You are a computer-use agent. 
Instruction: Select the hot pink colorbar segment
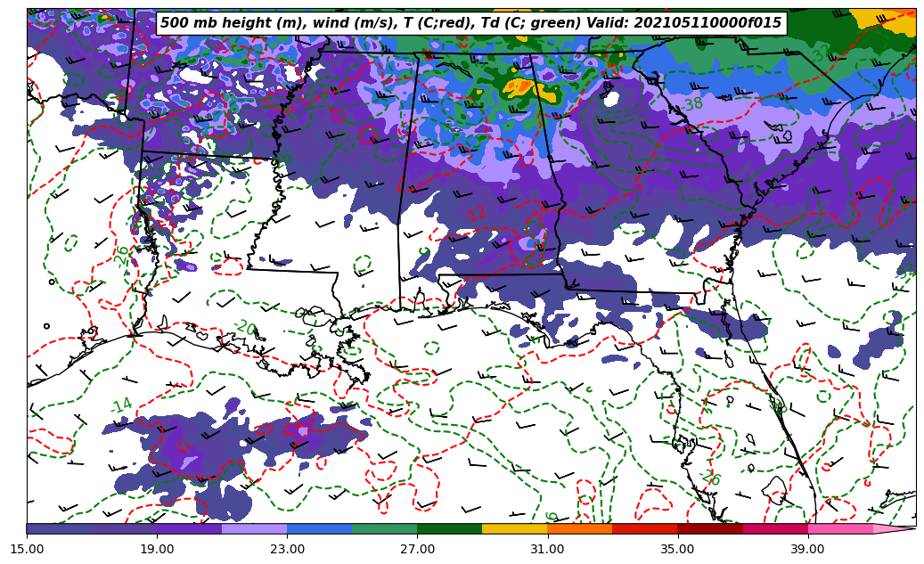tap(839, 528)
